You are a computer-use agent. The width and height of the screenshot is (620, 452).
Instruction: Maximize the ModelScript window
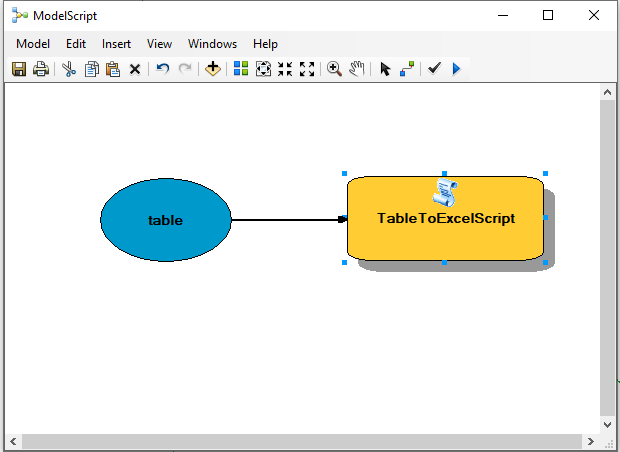548,15
